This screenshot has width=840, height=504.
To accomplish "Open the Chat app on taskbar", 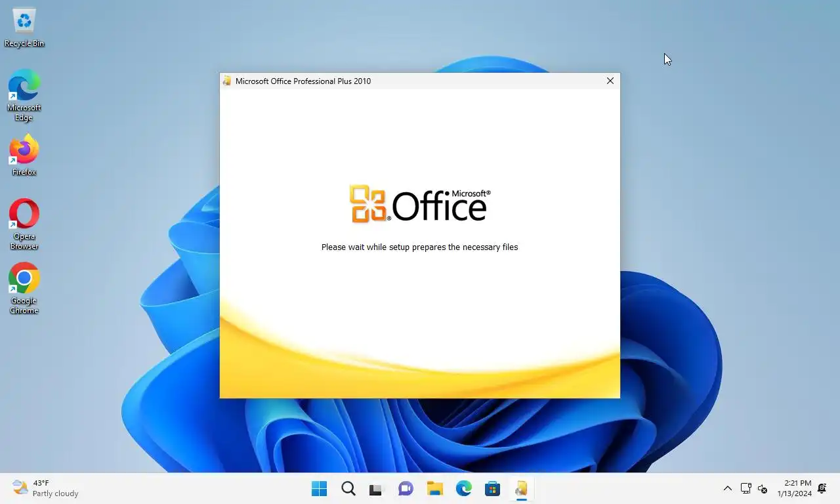I will pyautogui.click(x=406, y=488).
